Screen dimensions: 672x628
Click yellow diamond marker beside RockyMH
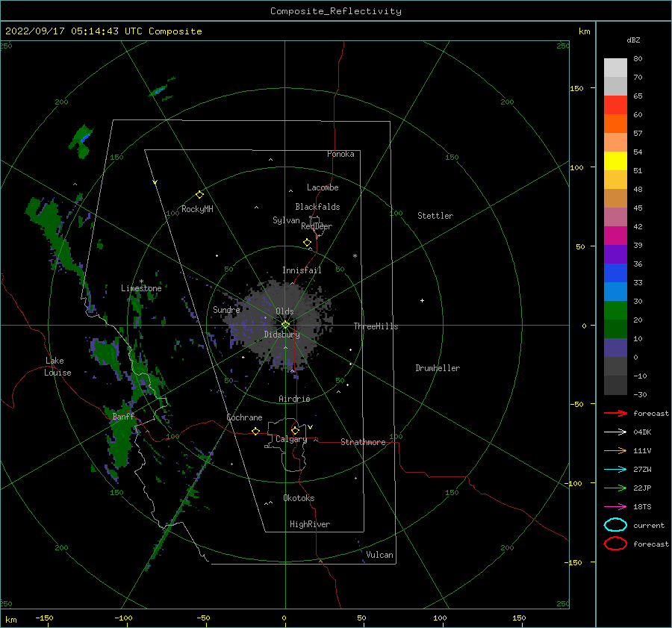pos(199,195)
